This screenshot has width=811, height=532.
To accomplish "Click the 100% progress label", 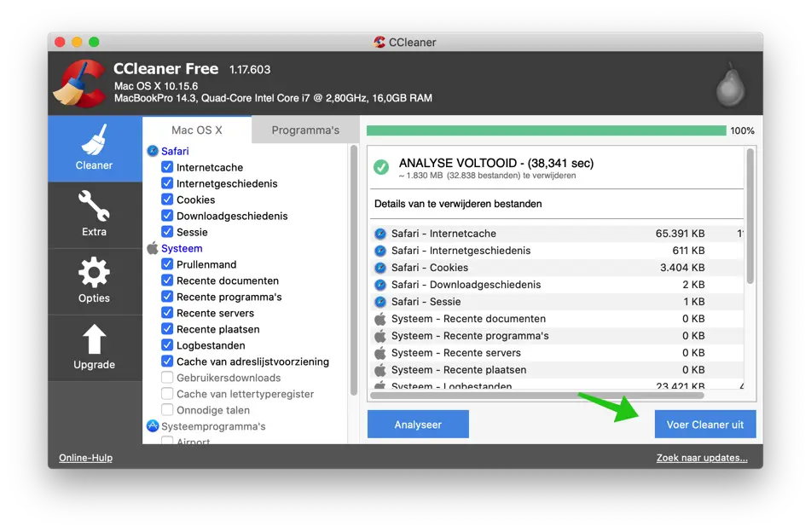I will [x=742, y=130].
